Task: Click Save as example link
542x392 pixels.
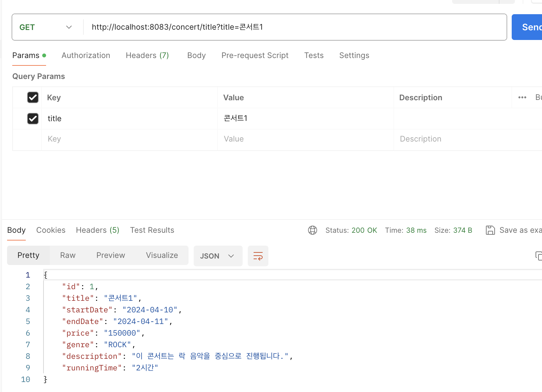Action: click(x=520, y=230)
